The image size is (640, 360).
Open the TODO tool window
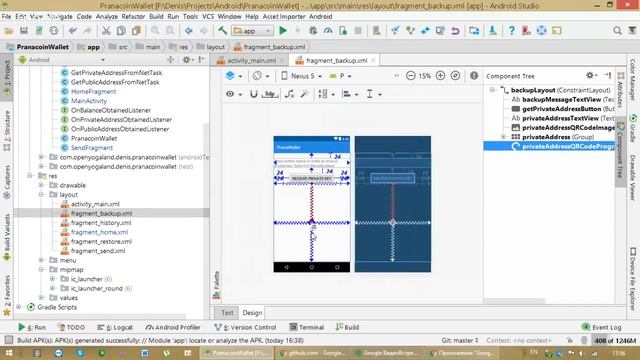(x=71, y=327)
